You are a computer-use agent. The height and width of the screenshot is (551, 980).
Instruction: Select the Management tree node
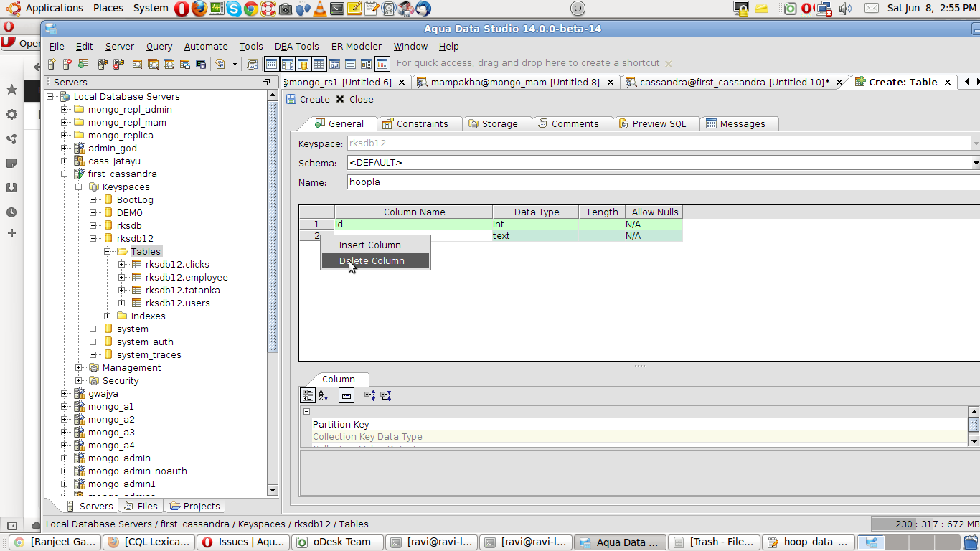(x=131, y=368)
